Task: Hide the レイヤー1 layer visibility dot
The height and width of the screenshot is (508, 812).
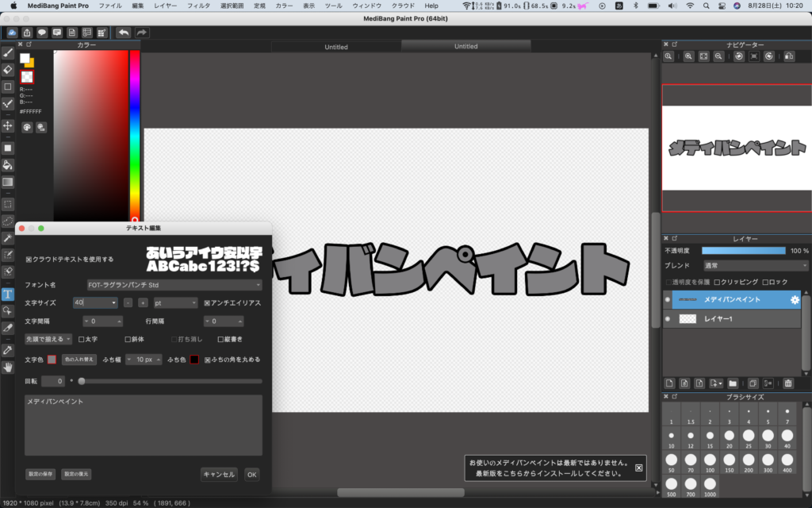Action: point(668,319)
